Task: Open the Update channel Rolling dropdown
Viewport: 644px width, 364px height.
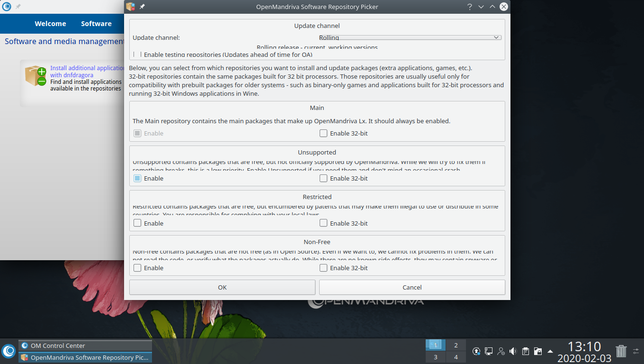Action: click(410, 37)
